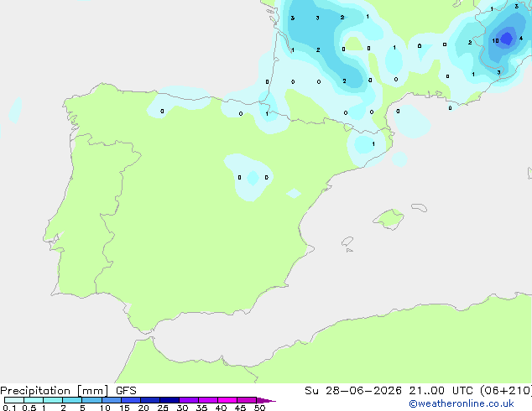Viewport: 532px width, 411px height.
Task: Select the 20–25 mm legend color
Action: click(150, 400)
